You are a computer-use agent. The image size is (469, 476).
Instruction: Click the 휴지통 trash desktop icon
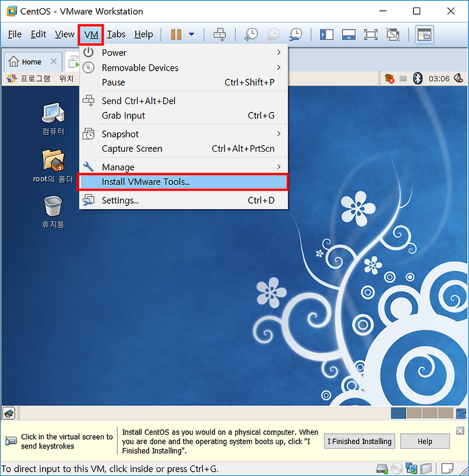coord(53,212)
